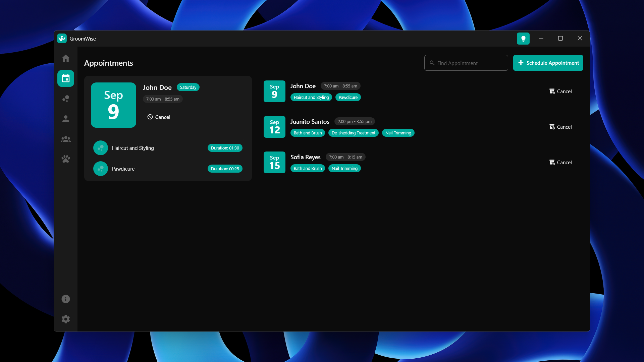Cancel the Sep 9 list appointment
644x362 pixels.
560,92
